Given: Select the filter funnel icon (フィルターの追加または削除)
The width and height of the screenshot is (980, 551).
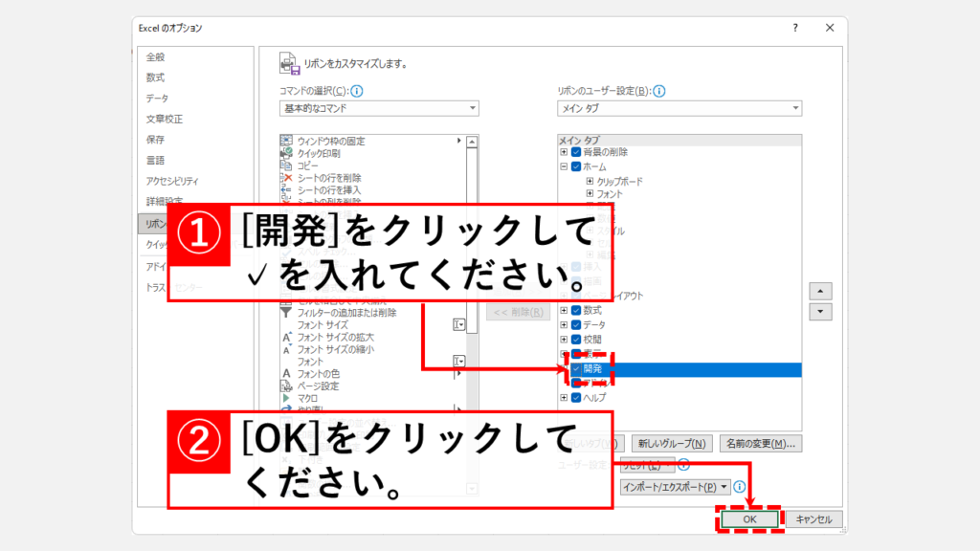Looking at the screenshot, I should [x=286, y=312].
